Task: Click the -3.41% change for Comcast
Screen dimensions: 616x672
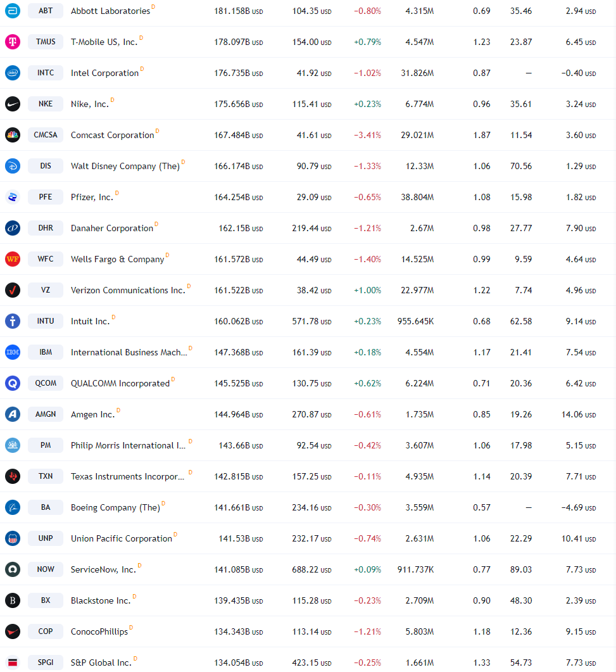Action: [x=368, y=136]
